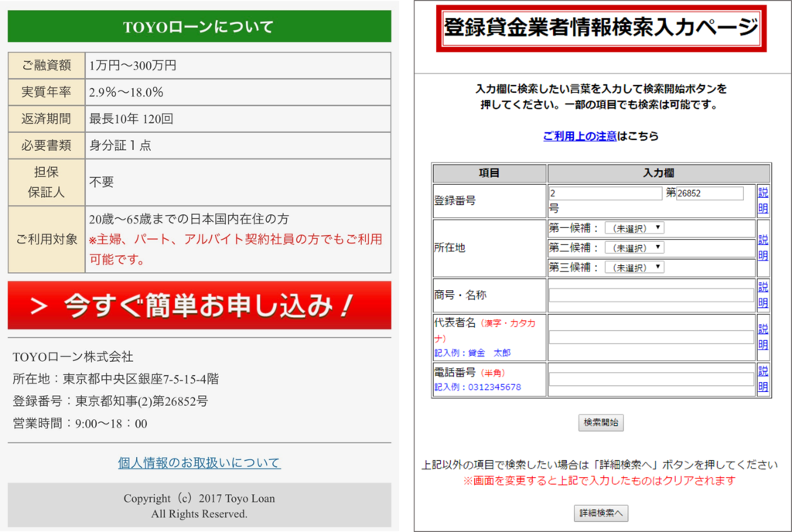The width and height of the screenshot is (792, 532).
Task: Open ご利用上の注意 link
Action: 580,136
